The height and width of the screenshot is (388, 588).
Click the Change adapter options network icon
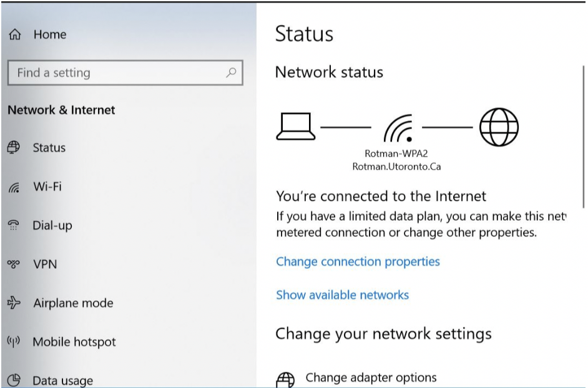click(286, 377)
